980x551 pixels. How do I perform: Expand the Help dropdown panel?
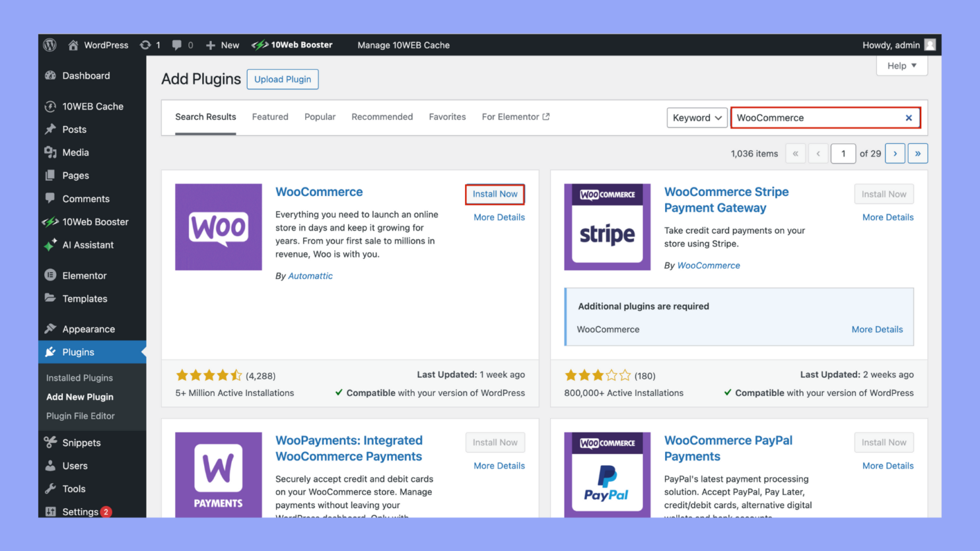pos(901,65)
